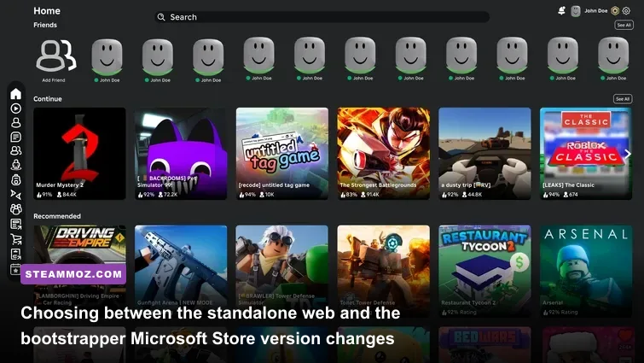Click the Recommended section heading
Viewport: 644px width, 363px height.
click(57, 216)
